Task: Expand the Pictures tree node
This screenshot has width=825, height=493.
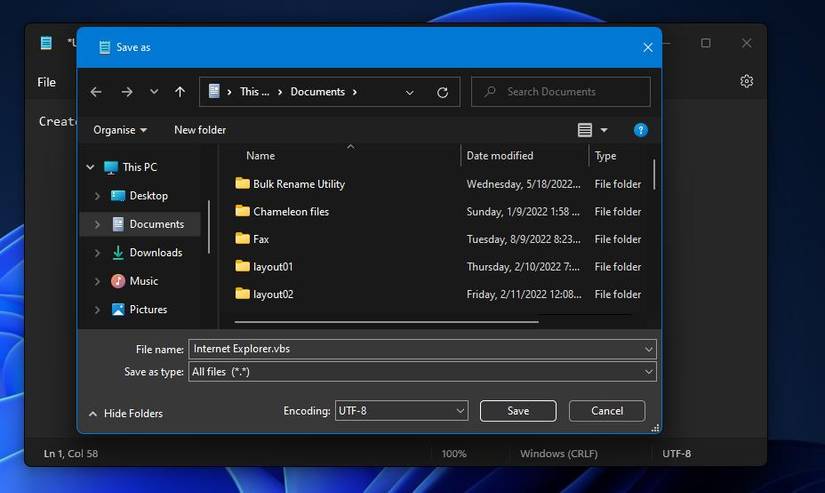Action: point(97,309)
